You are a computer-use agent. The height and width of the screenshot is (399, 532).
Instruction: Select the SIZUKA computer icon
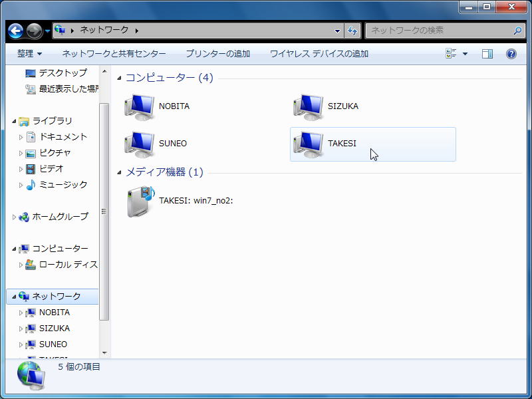pyautogui.click(x=309, y=107)
